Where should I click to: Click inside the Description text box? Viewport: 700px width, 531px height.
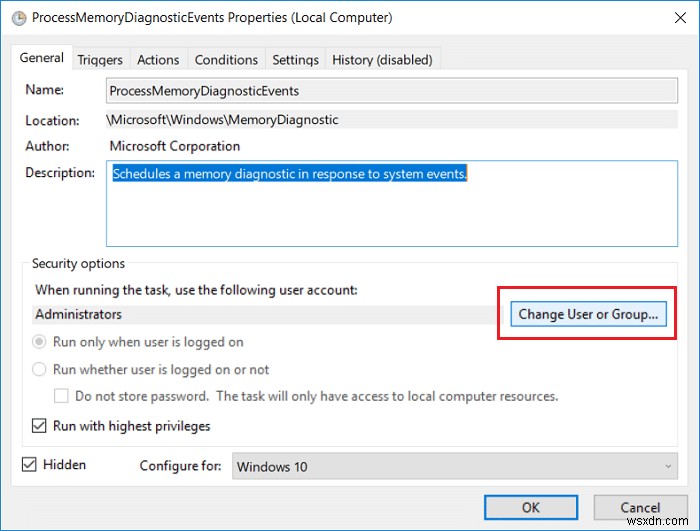tap(392, 203)
